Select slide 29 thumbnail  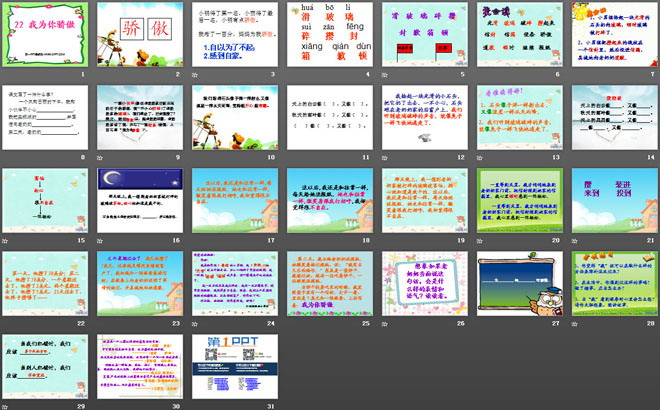point(45,367)
